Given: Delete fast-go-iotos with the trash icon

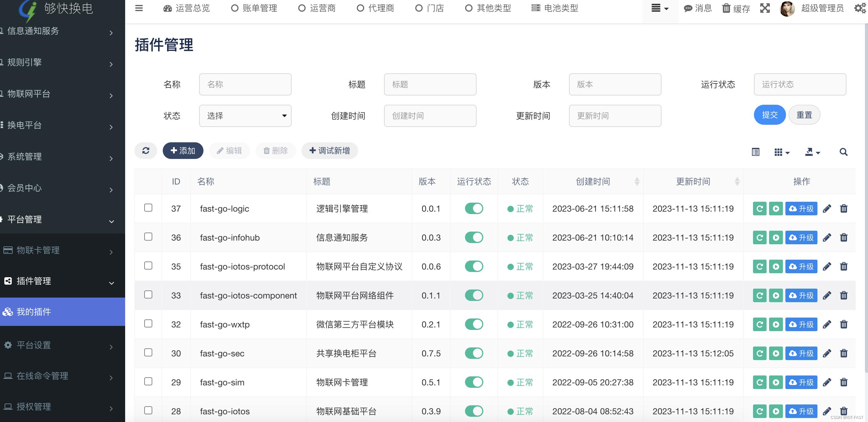Looking at the screenshot, I should 844,411.
